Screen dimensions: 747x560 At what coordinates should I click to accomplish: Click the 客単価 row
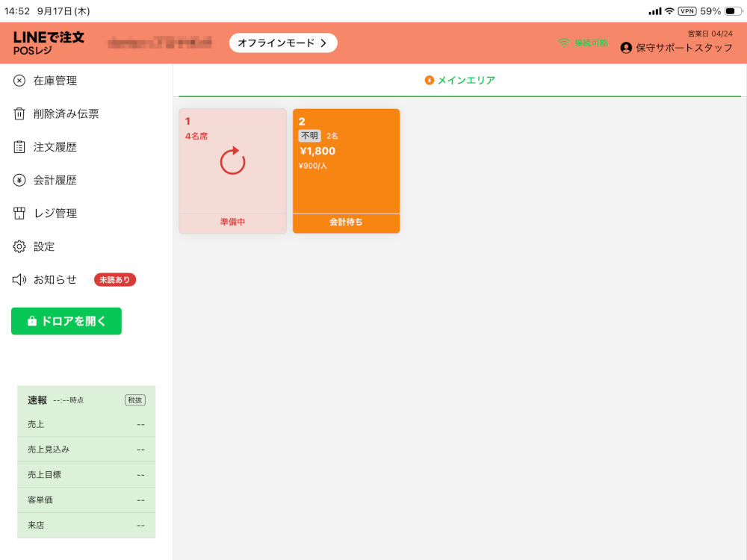coord(86,500)
